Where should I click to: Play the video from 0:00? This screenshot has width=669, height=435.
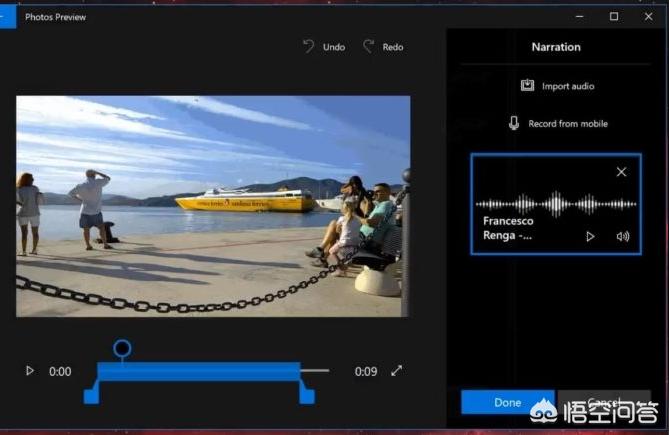(29, 371)
